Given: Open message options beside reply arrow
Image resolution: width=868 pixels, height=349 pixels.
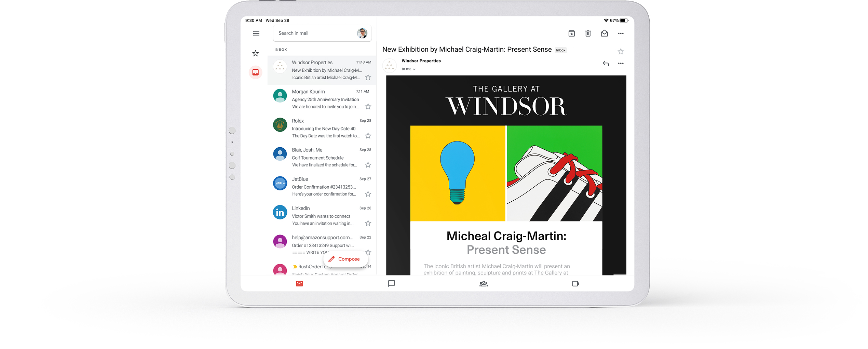Looking at the screenshot, I should click(x=621, y=64).
